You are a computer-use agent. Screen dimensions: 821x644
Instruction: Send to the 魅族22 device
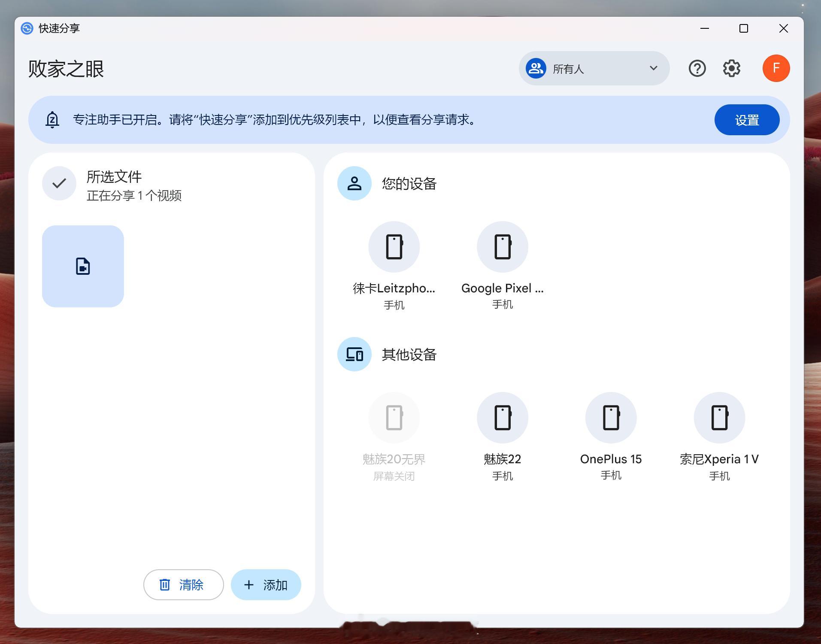pyautogui.click(x=502, y=436)
